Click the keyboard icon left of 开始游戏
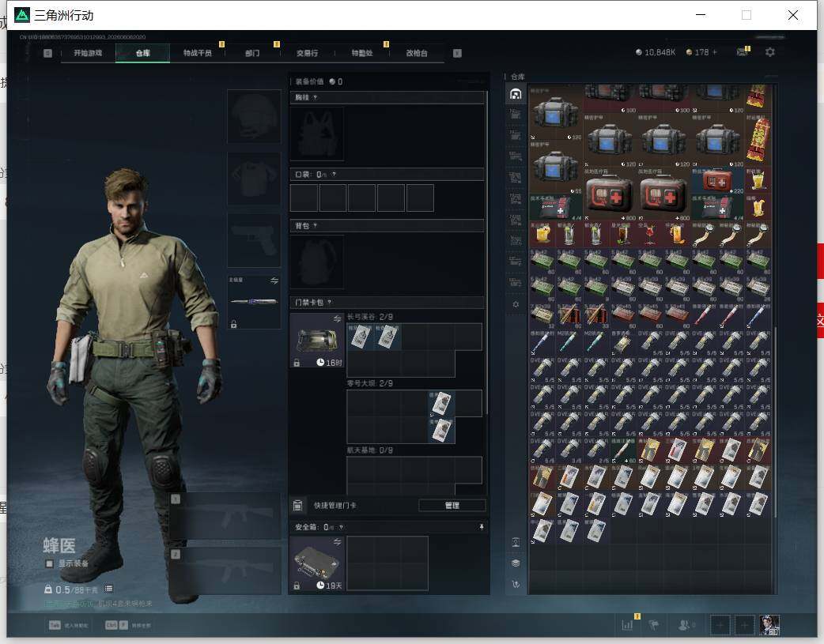The image size is (824, 644). tap(47, 53)
